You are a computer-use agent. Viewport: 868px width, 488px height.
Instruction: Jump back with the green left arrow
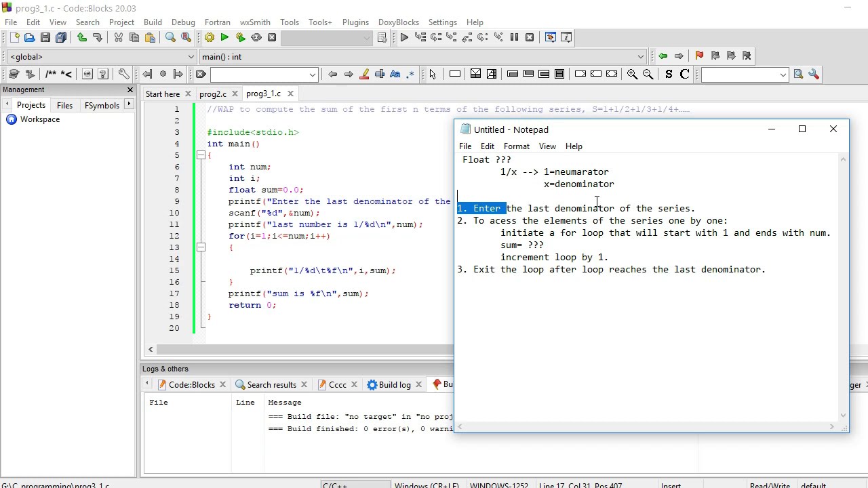[x=663, y=56]
